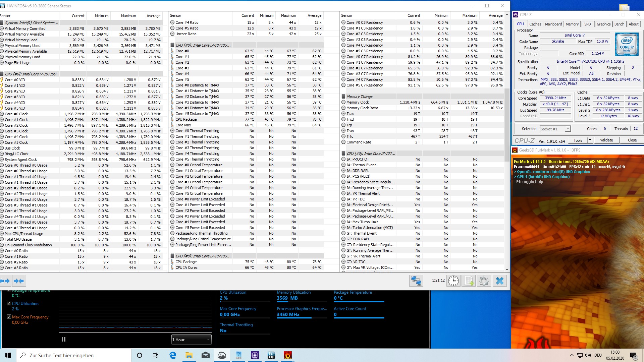Expand the Tools dropdown arrow in CPU-Z
The height and width of the screenshot is (362, 644).
pyautogui.click(x=590, y=140)
